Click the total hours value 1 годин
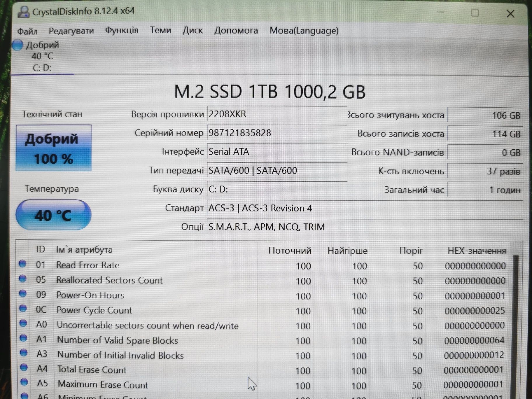Image resolution: width=532 pixels, height=399 pixels. (485, 190)
